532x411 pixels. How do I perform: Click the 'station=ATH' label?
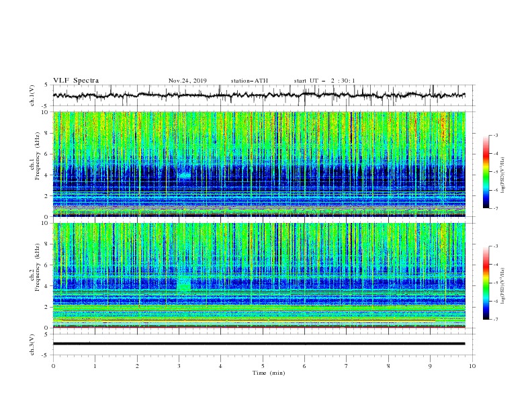point(249,81)
